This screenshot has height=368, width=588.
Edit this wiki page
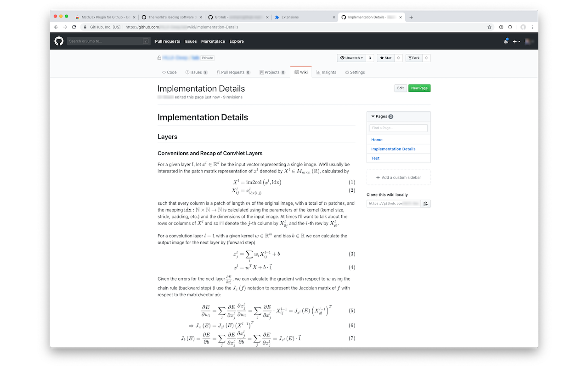[401, 88]
